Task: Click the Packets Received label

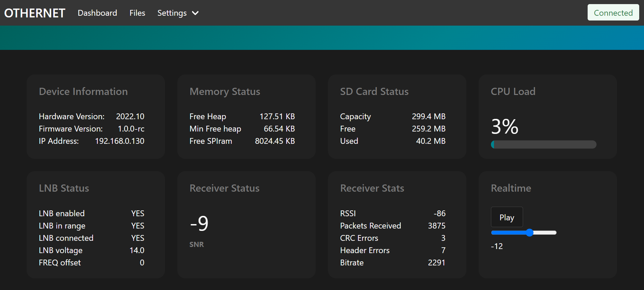Action: coord(371,226)
